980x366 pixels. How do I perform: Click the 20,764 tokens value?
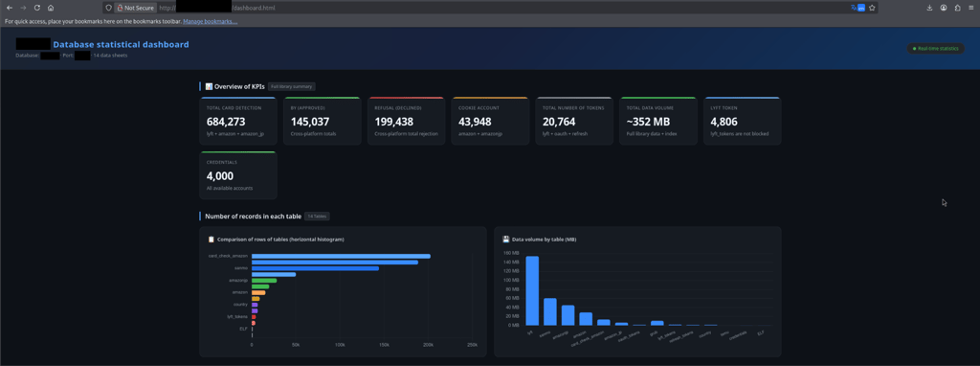pos(559,122)
